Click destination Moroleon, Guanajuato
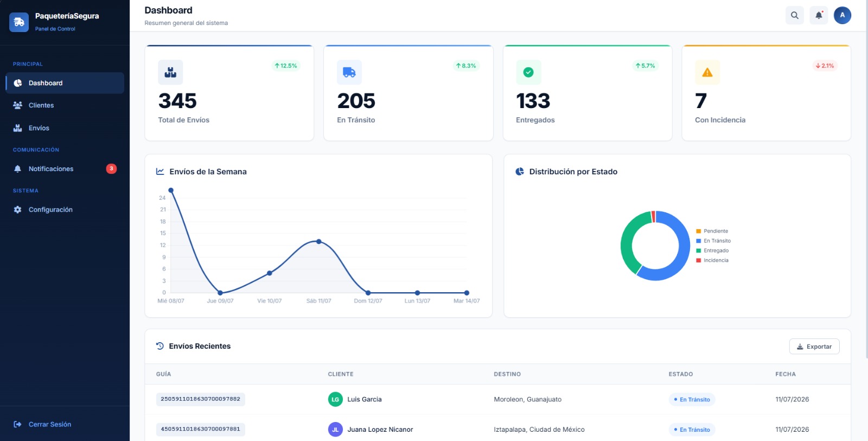Screen dimensions: 868x441 [x=528, y=400]
